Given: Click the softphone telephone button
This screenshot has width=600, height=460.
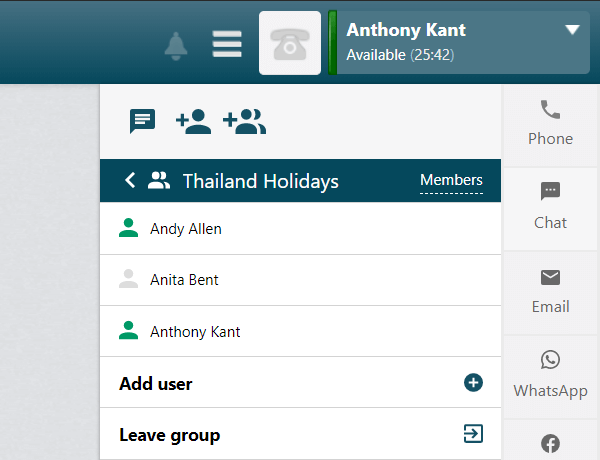Looking at the screenshot, I should tap(290, 43).
